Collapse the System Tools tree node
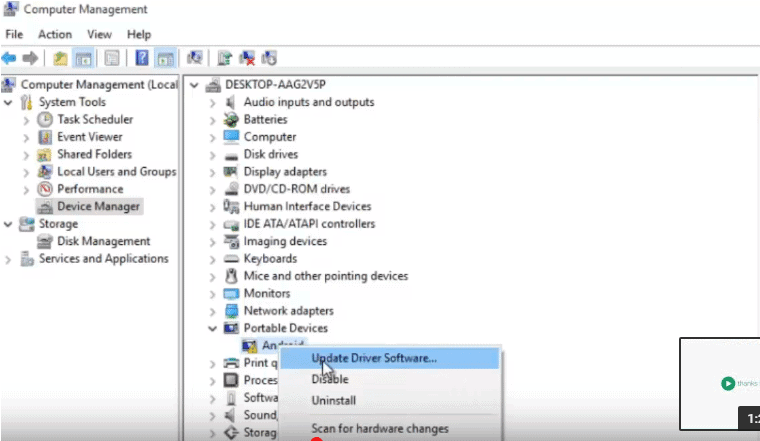 click(8, 103)
